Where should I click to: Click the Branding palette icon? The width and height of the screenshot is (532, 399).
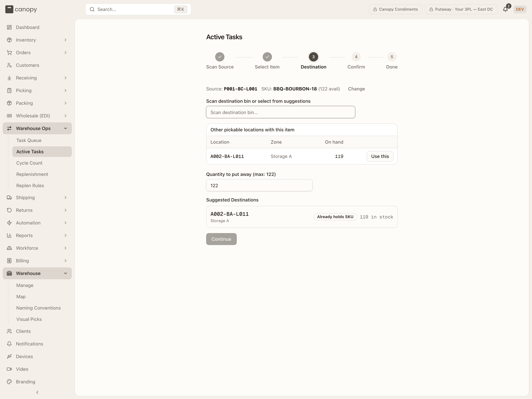click(x=9, y=382)
